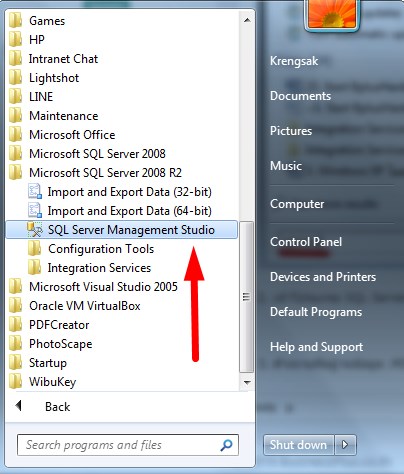Image resolution: width=404 pixels, height=474 pixels.
Task: Open Help and Support
Action: (x=316, y=347)
